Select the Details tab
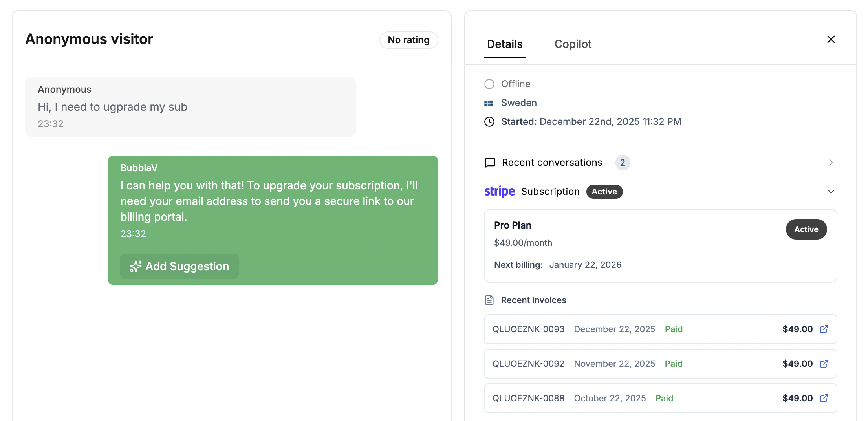Viewport: 868px width, 421px height. [505, 44]
